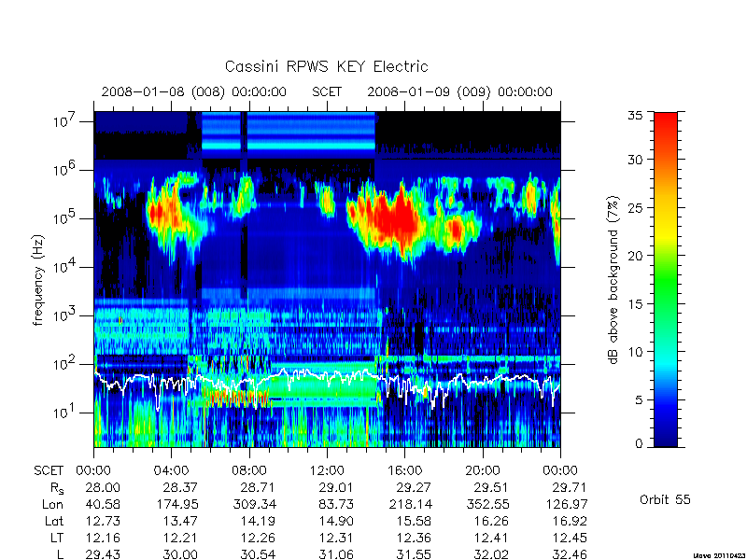
Task: Click the "SCET" label between the dates
Action: click(x=327, y=91)
